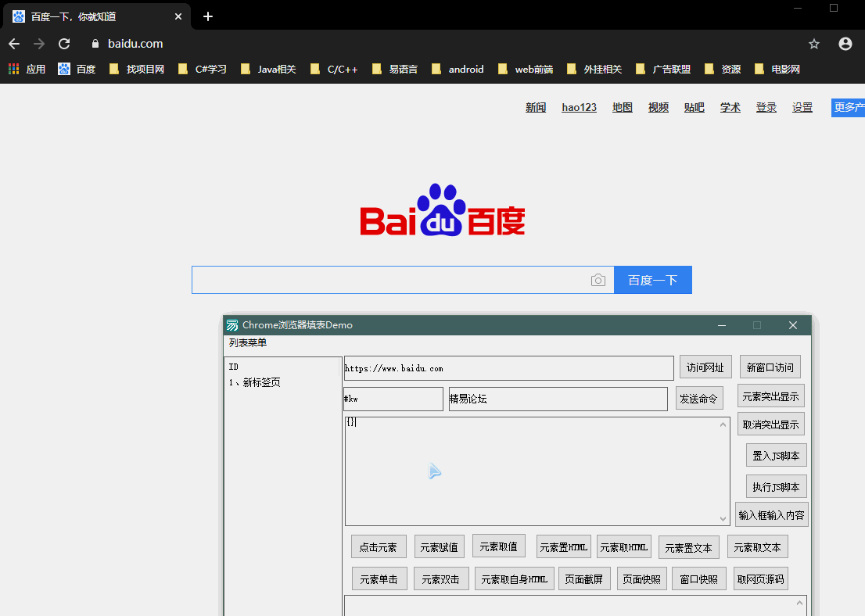Click the 元素突出显示 button
The height and width of the screenshot is (616, 865).
[770, 396]
